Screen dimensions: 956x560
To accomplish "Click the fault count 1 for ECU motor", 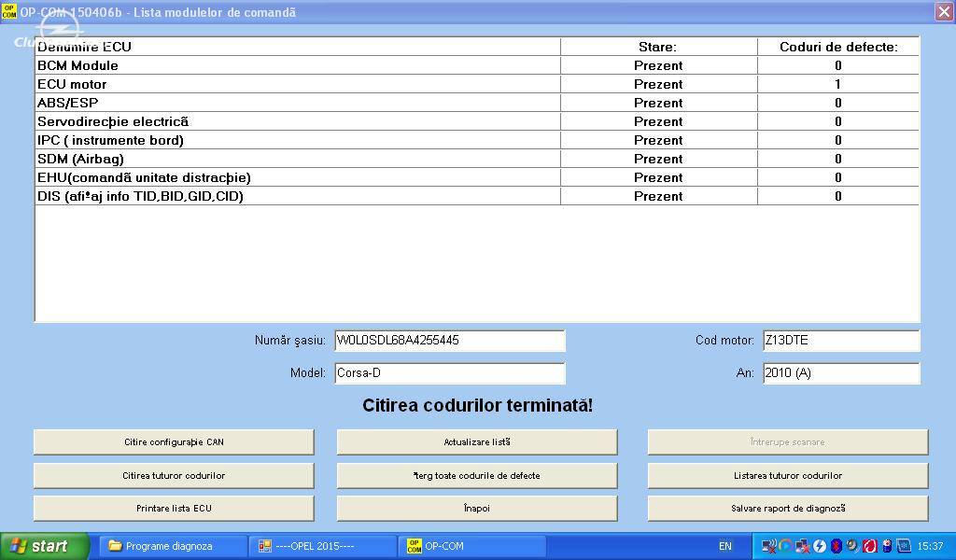I will (x=838, y=84).
